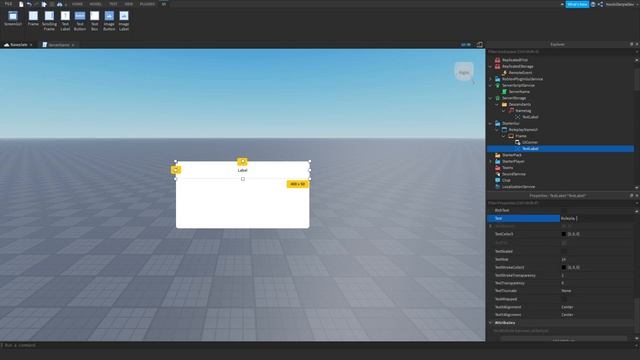Collapse the StarterGui tree node
640x360 pixels.
coord(491,123)
